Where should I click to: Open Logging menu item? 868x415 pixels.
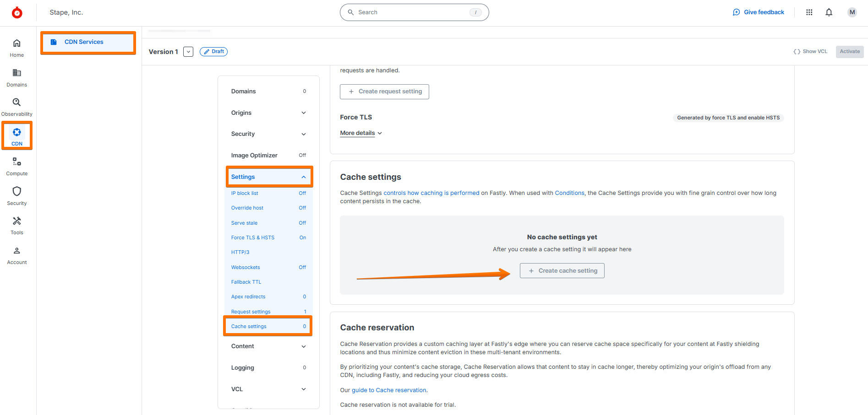[268, 368]
